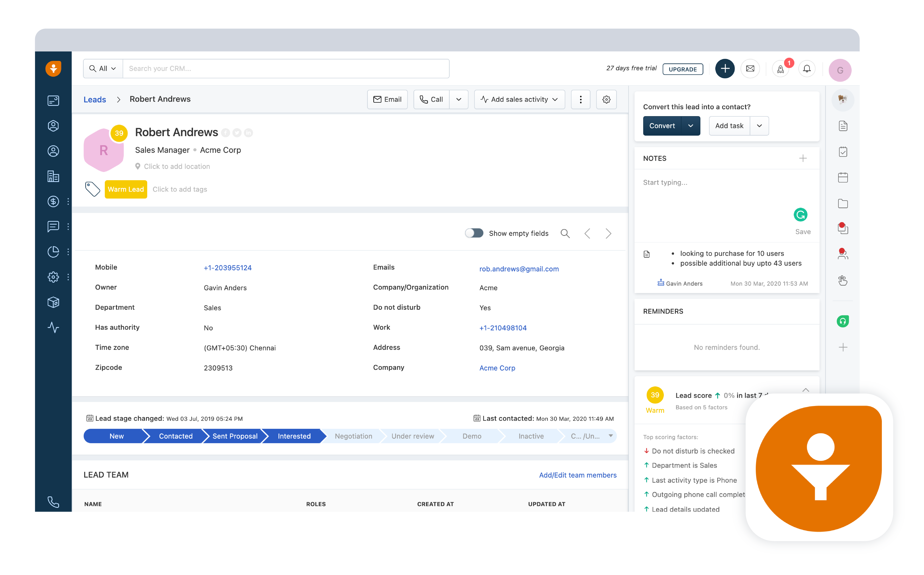Open Deals dollar icon in sidebar
The width and height of the screenshot is (924, 575).
[53, 202]
